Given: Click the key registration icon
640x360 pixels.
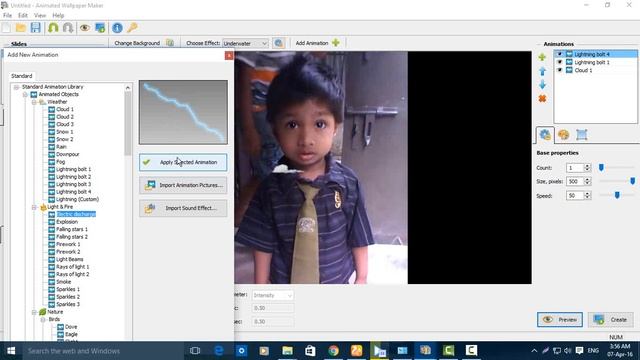Looking at the screenshot, I should 132,28.
